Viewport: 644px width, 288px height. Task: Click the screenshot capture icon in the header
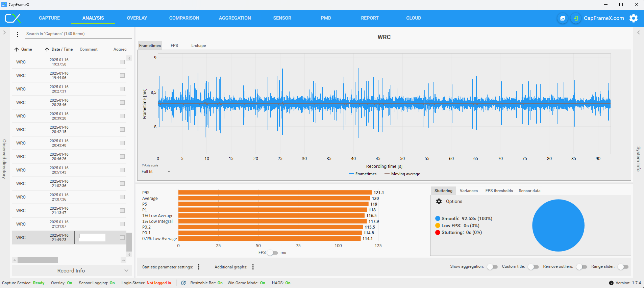pos(563,18)
